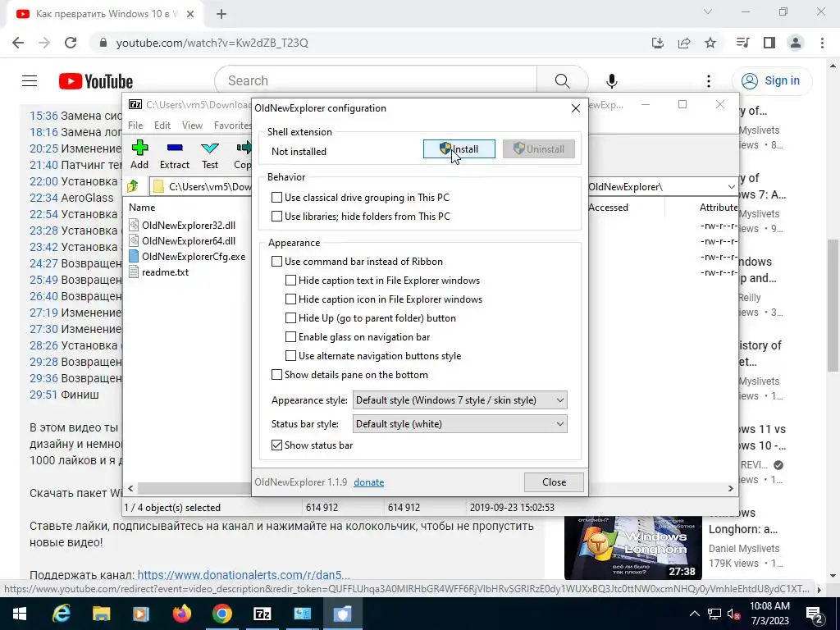
Task: Open the Chrome profile avatar
Action: pos(796,43)
